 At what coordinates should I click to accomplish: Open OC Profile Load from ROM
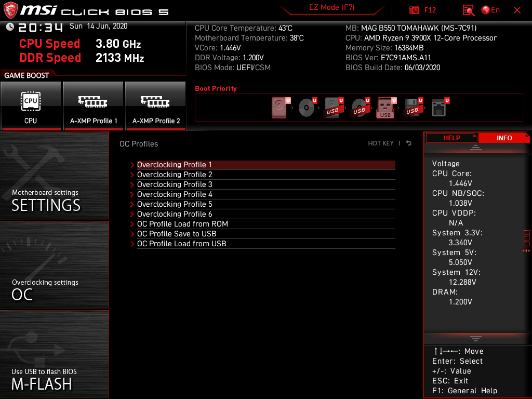(266, 224)
